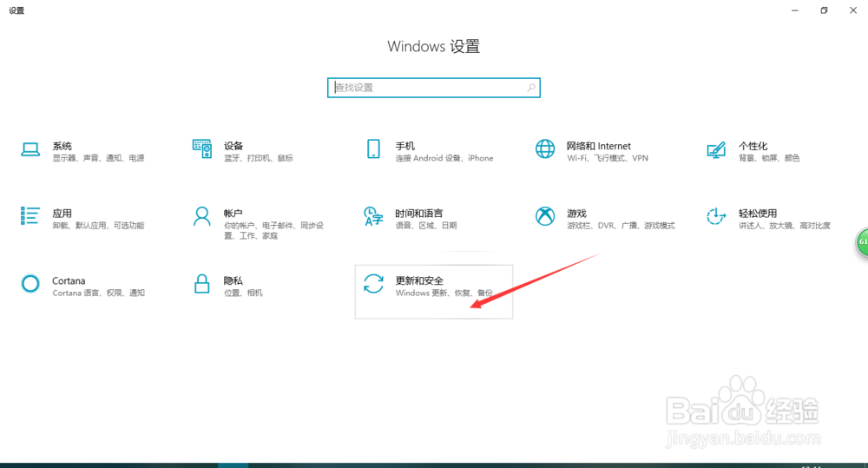Click the 帐户 category title

point(233,214)
